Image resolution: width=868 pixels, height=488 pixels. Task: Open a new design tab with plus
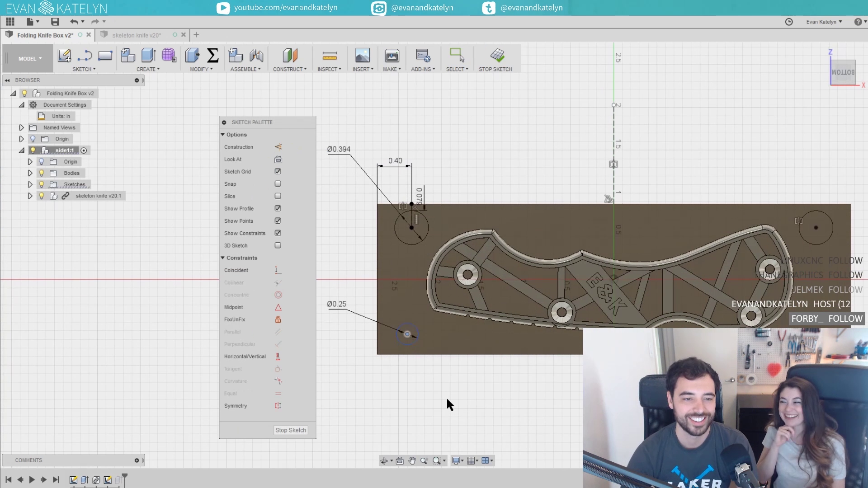pos(196,35)
